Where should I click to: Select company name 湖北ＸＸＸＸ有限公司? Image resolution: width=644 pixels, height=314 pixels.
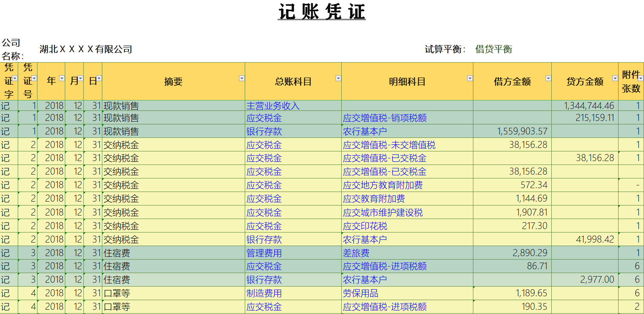[86, 49]
